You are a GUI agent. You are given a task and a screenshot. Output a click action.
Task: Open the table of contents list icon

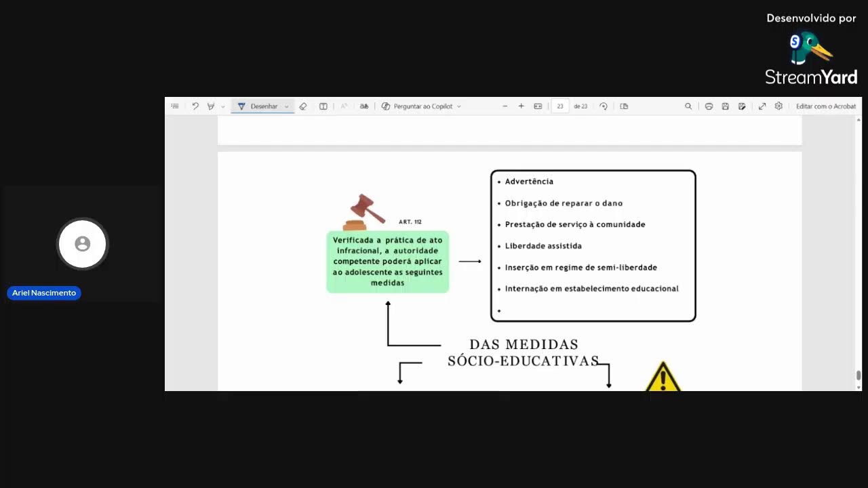[175, 106]
